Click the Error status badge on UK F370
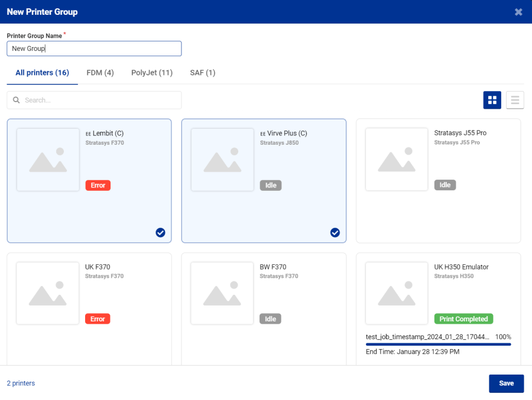Screen dimensions: 532x400 click(98, 318)
